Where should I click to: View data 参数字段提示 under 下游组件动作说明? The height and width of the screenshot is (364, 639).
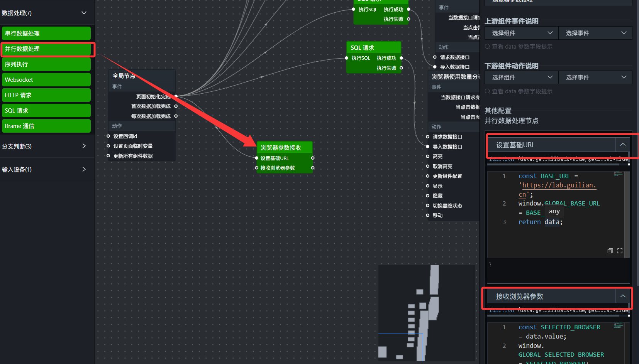(519, 91)
